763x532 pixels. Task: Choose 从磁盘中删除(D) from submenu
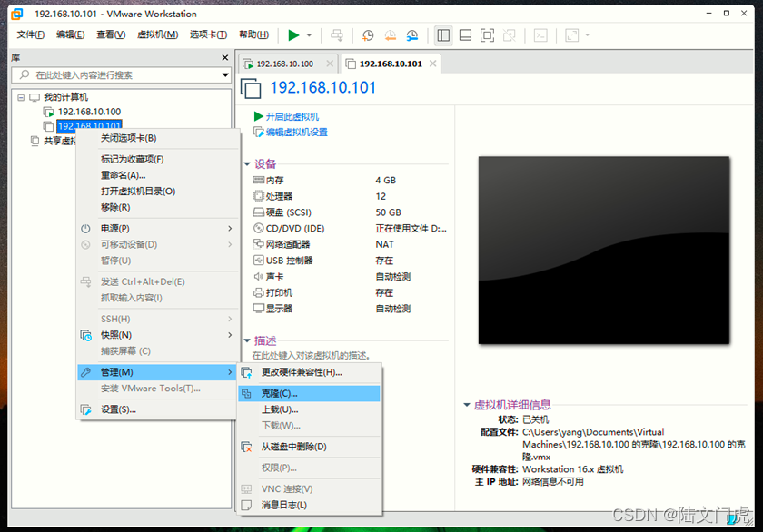click(x=309, y=447)
